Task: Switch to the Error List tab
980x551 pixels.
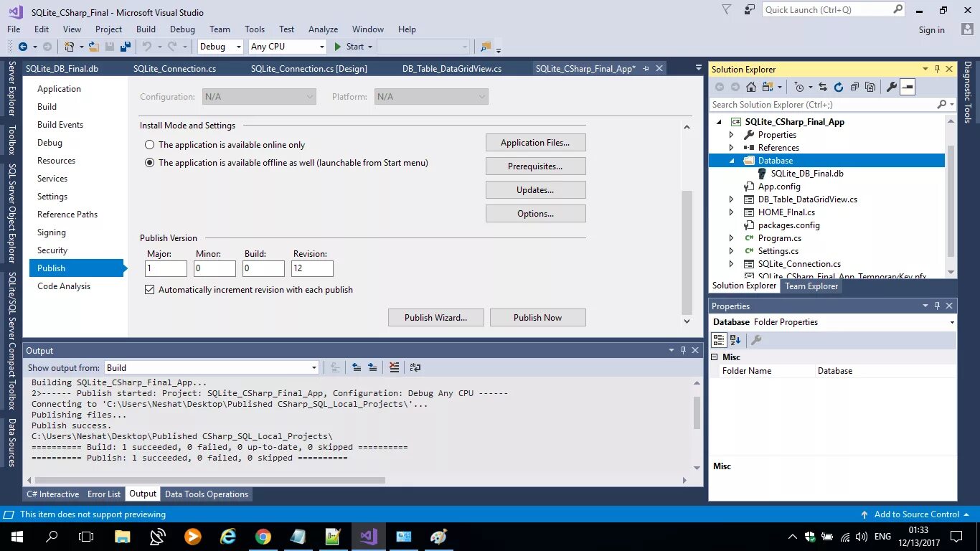Action: 104,494
